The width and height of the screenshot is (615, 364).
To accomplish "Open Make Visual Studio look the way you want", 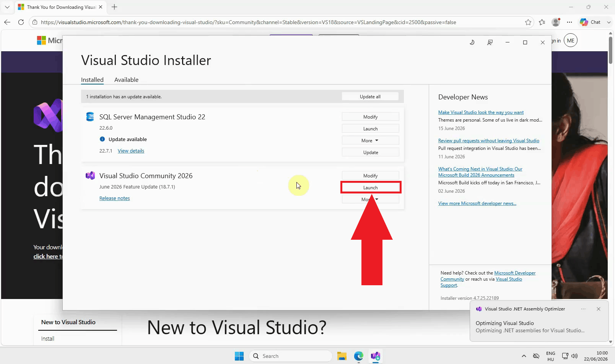I will 481,112.
